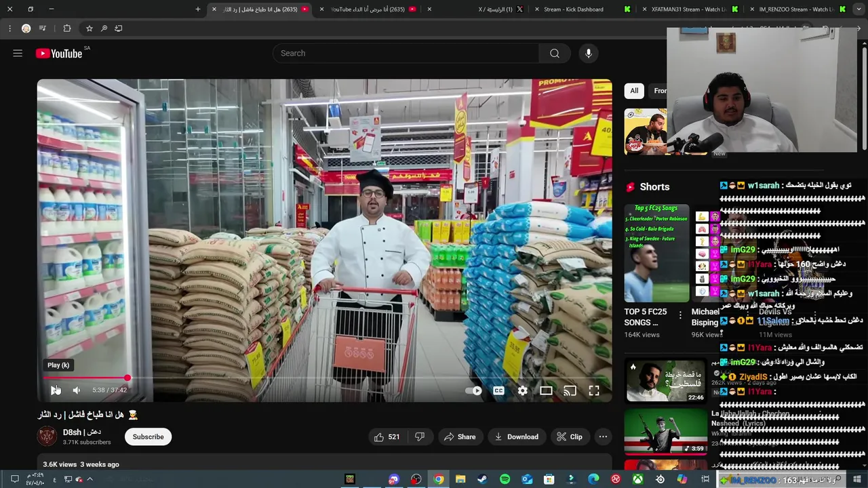The width and height of the screenshot is (868, 488).
Task: Click the Download button
Action: [516, 437]
